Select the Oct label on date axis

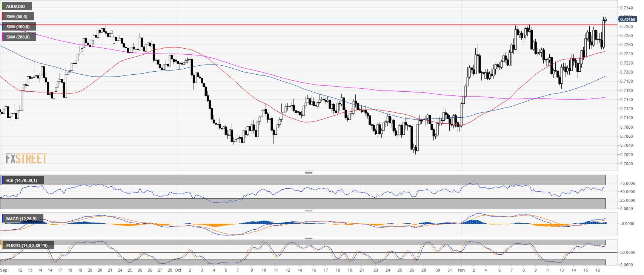coord(178,270)
